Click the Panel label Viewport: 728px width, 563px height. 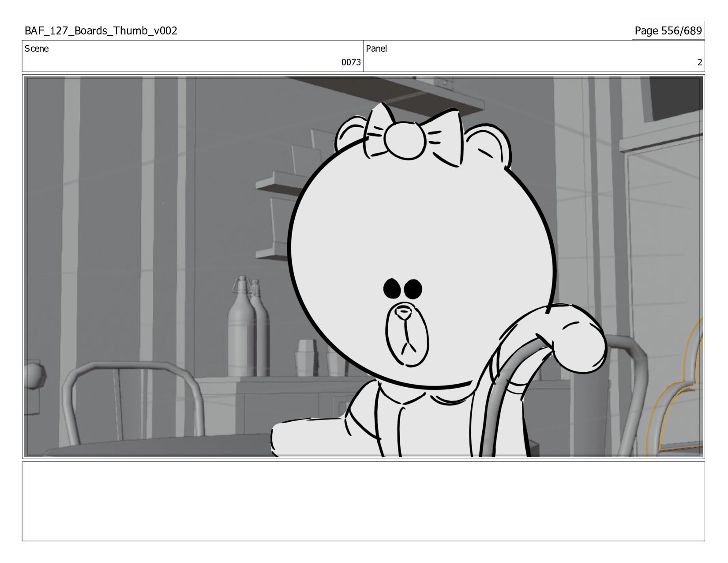376,49
